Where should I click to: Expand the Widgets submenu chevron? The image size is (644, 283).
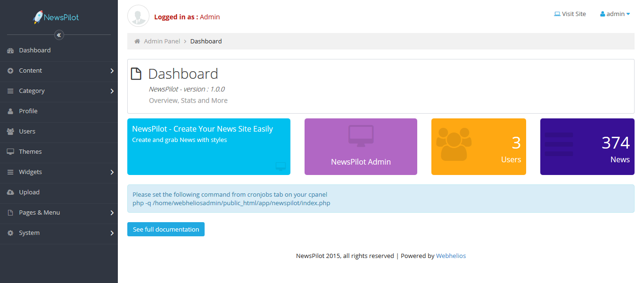pyautogui.click(x=112, y=172)
